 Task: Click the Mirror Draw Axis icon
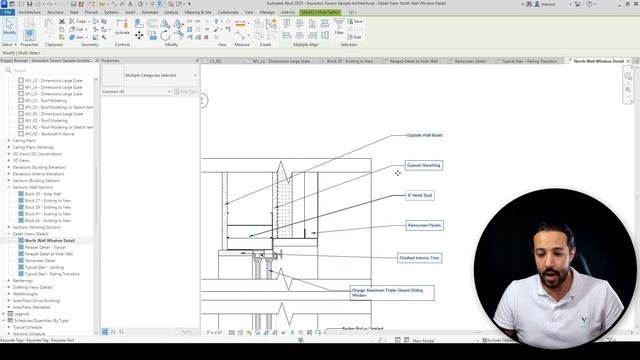point(178,23)
